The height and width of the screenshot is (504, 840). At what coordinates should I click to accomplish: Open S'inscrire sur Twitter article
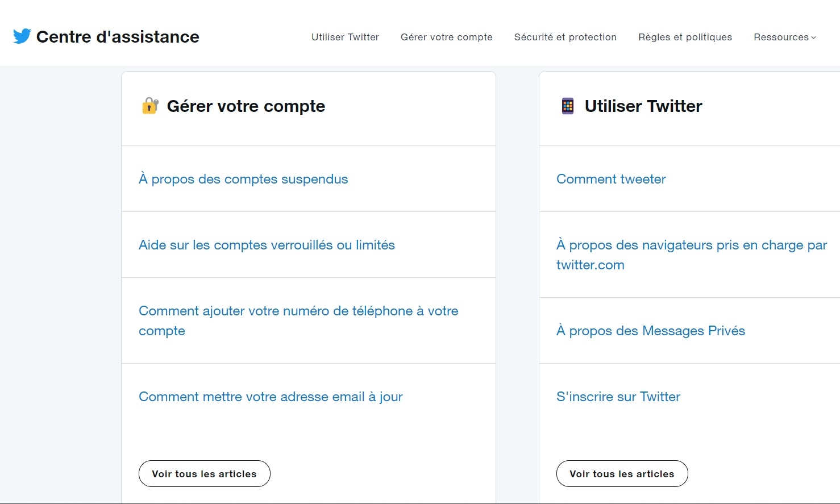pos(618,397)
